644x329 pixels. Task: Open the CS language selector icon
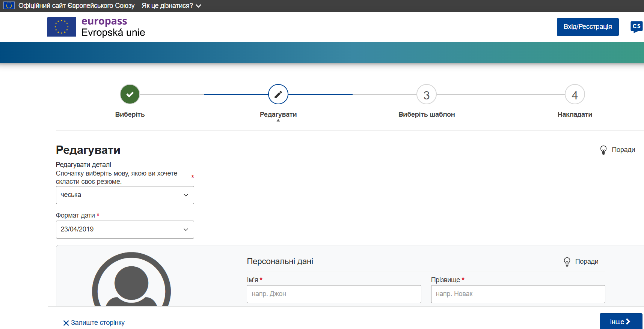[636, 27]
